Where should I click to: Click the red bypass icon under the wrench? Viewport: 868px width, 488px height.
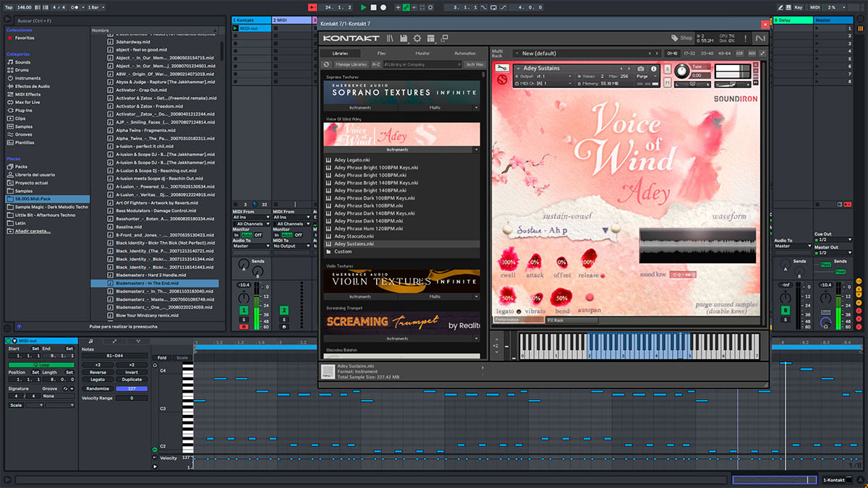[501, 80]
